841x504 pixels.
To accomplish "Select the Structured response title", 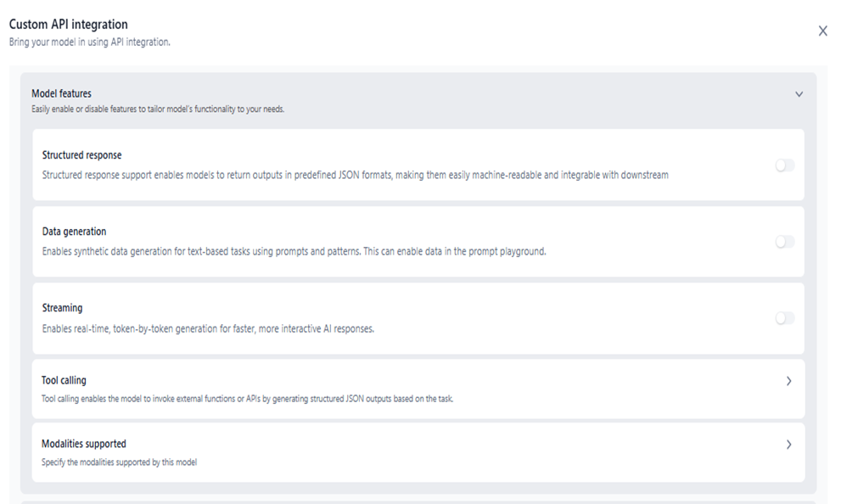I will [81, 155].
